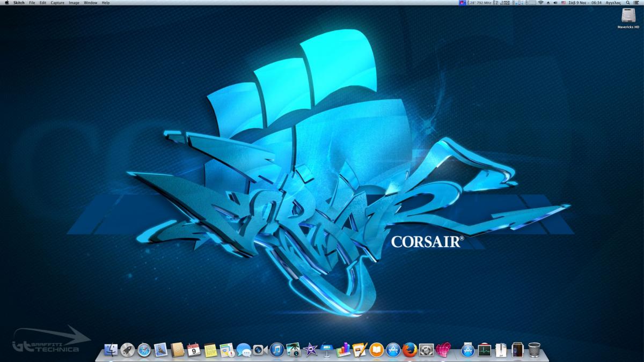
Task: Open the zip archive icon in dock
Action: coord(501,350)
